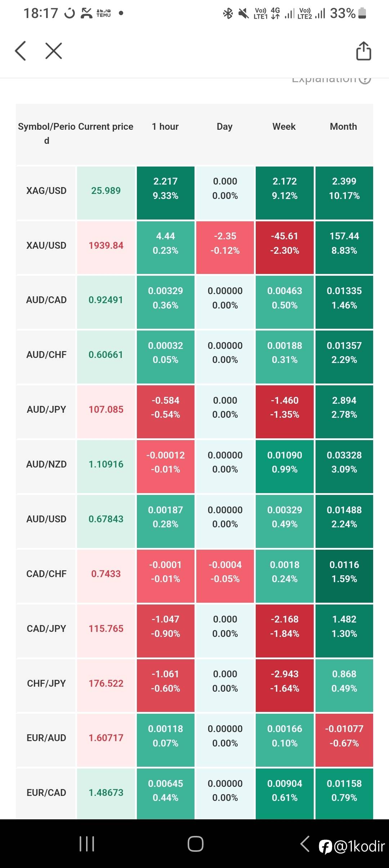Image resolution: width=389 pixels, height=868 pixels.
Task: Tap XAU/USD current price 1939.84
Action: pos(106,245)
